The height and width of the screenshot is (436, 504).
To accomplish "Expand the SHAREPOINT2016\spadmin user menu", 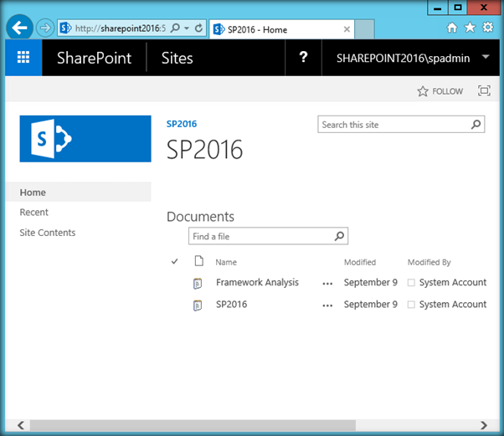I will point(411,58).
